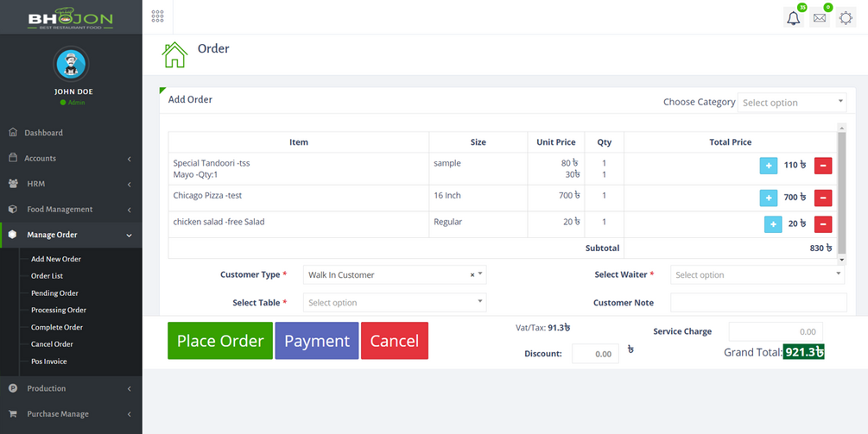Expand the HRM menu chevron
The height and width of the screenshot is (434, 868).
(129, 185)
